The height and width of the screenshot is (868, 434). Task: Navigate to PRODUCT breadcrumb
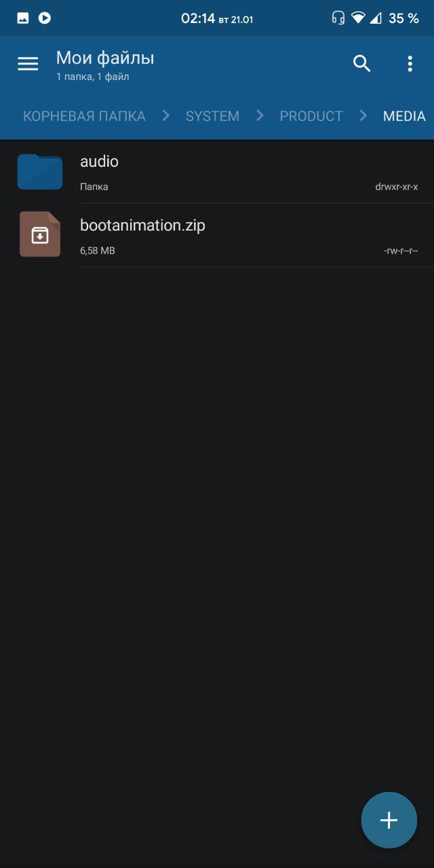(311, 116)
